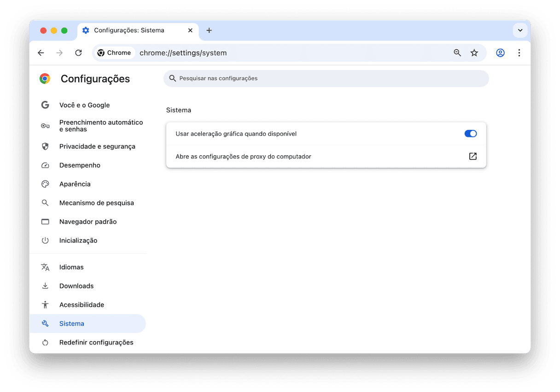Open proxy settings external link icon
560x392 pixels.
tap(472, 157)
